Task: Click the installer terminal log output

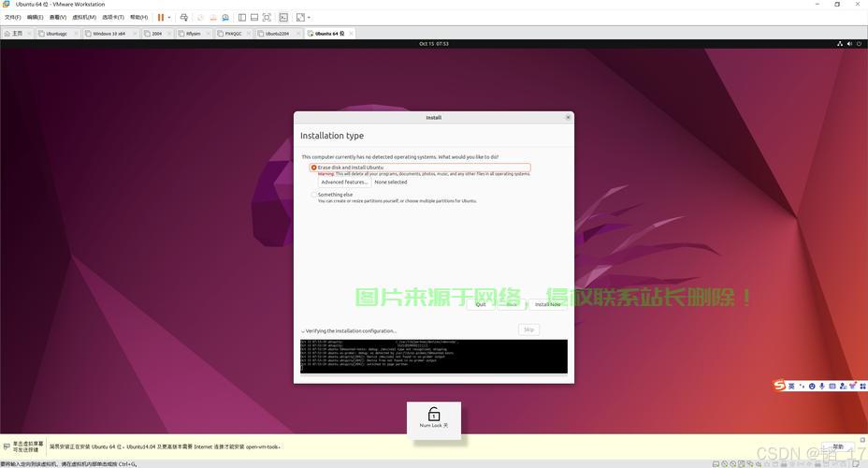Action: pyautogui.click(x=433, y=356)
